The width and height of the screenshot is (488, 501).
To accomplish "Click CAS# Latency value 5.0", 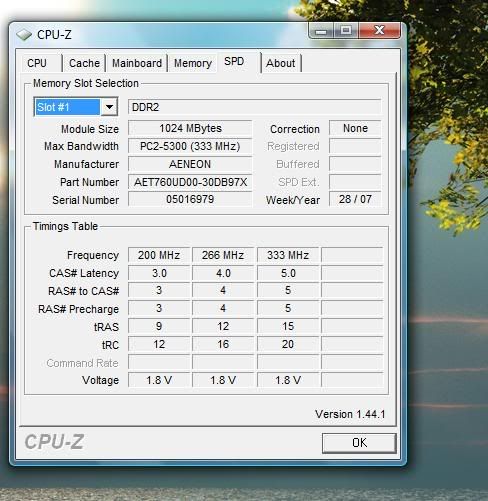I will (x=288, y=273).
